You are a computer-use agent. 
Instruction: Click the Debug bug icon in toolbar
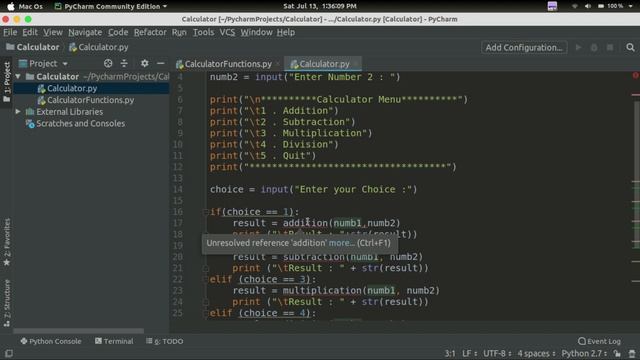pyautogui.click(x=594, y=47)
